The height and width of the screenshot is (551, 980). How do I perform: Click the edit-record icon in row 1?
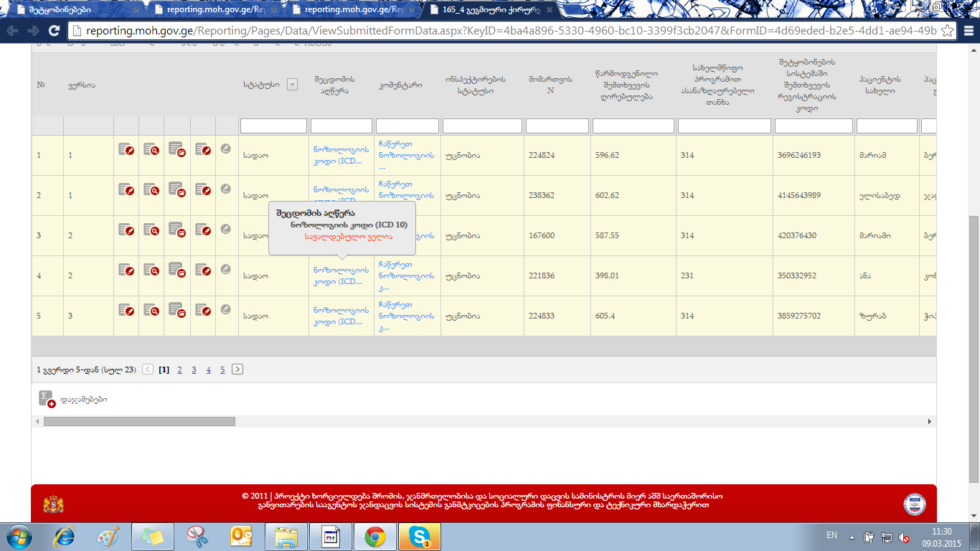pyautogui.click(x=126, y=149)
